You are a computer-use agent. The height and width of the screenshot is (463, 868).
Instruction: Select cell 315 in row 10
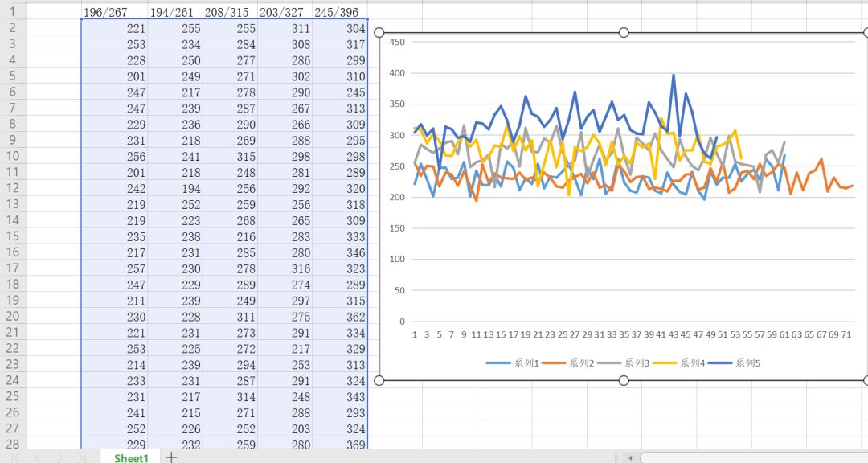231,157
